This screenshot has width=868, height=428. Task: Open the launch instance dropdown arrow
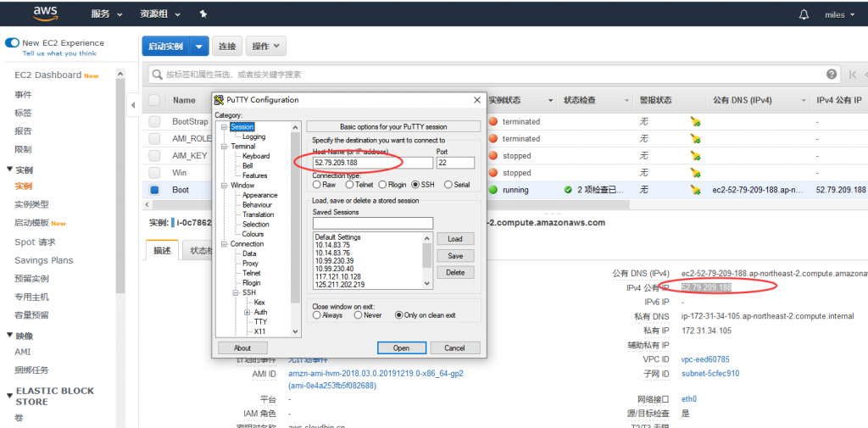(199, 47)
